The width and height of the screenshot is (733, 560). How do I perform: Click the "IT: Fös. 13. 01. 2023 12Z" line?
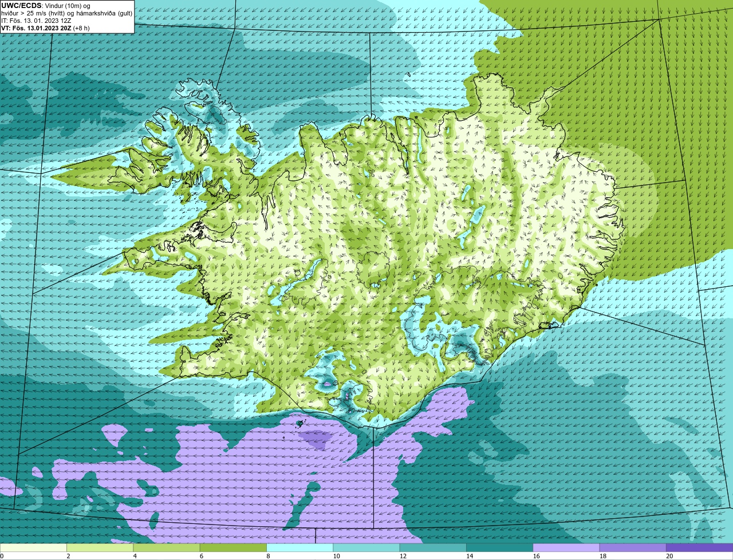coord(36,21)
